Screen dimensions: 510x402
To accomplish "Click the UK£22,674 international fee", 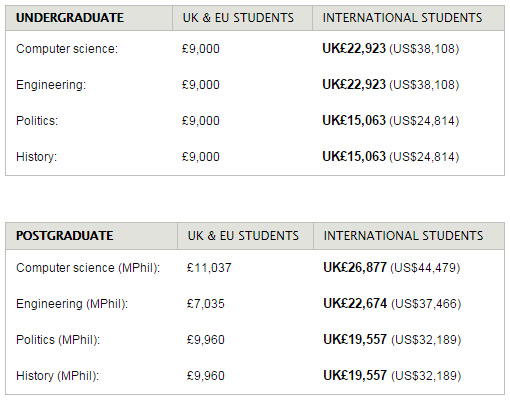I will pyautogui.click(x=355, y=303).
